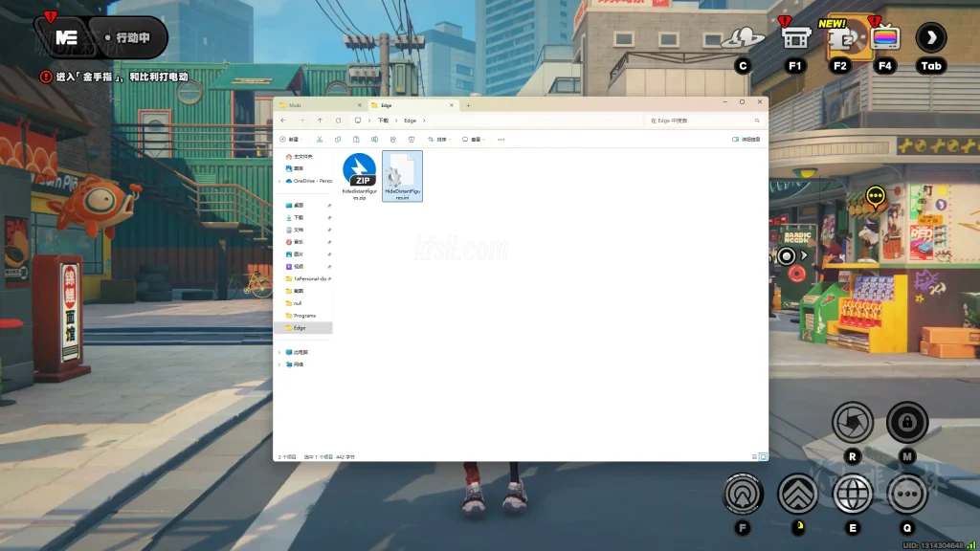Switch to the Mods tab
980x551 pixels.
click(294, 105)
